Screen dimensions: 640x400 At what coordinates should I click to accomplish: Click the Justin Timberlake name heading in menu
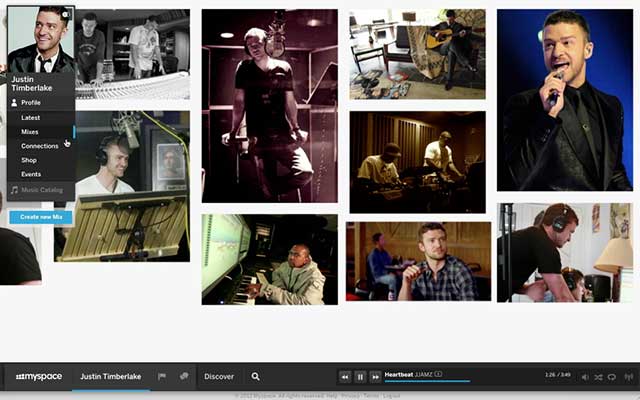32,84
